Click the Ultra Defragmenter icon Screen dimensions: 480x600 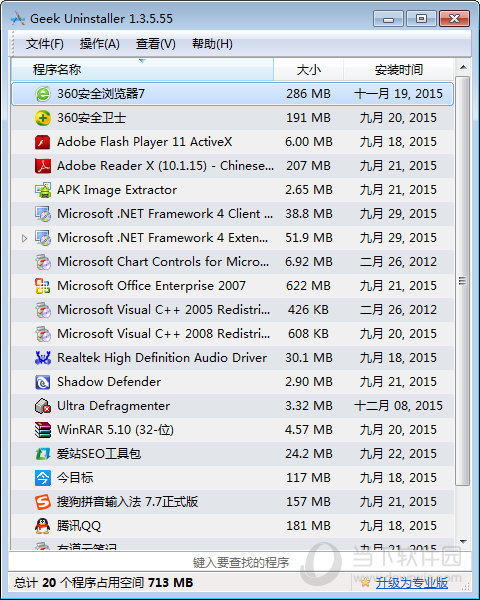click(x=42, y=406)
